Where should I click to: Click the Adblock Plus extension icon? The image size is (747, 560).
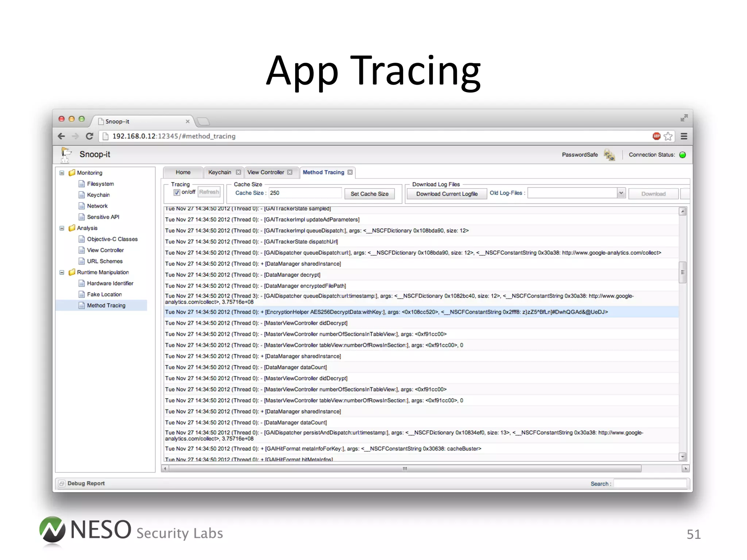657,136
